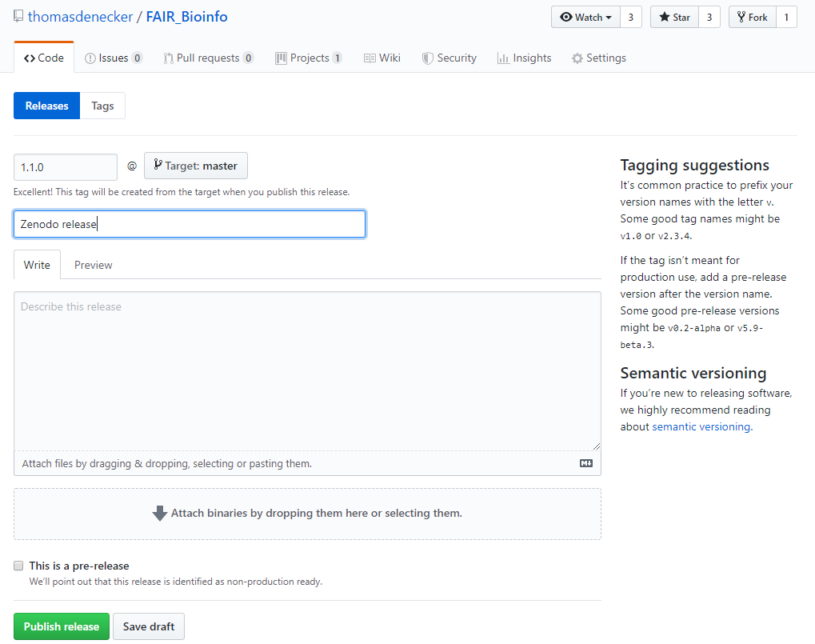
Task: Switch to the Preview tab
Action: coord(93,265)
